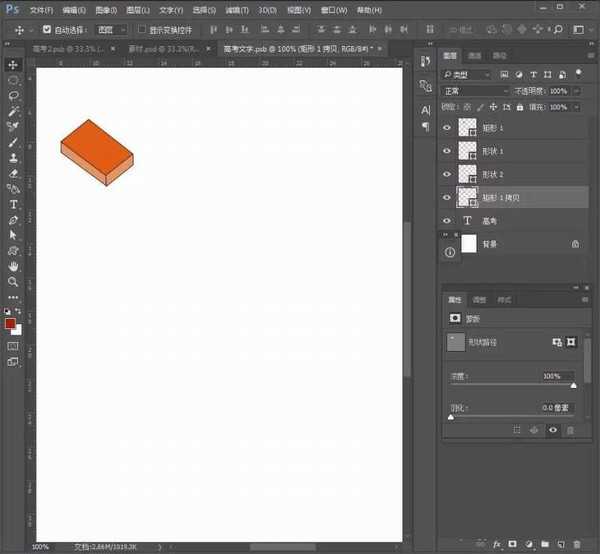The height and width of the screenshot is (554, 600).
Task: Hide the 高考 text layer
Action: (447, 220)
